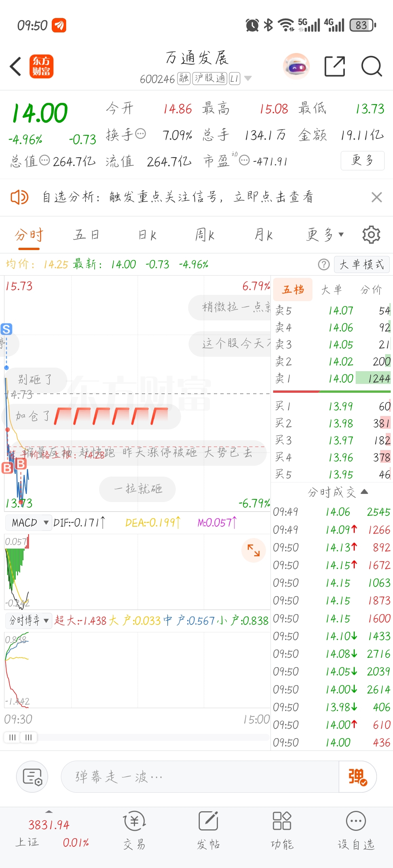This screenshot has width=393, height=868.
Task: Expand stock title dropdown triangle
Action: tap(248, 79)
